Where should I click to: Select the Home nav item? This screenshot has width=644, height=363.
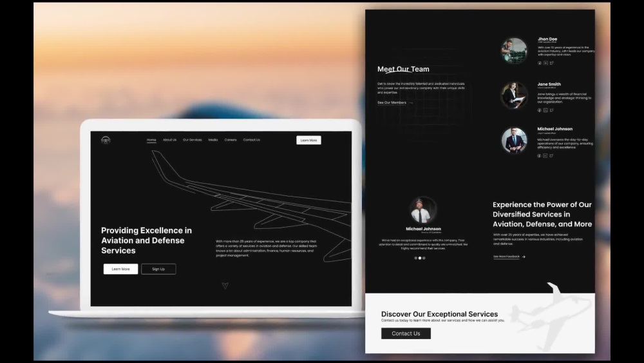[x=151, y=140]
